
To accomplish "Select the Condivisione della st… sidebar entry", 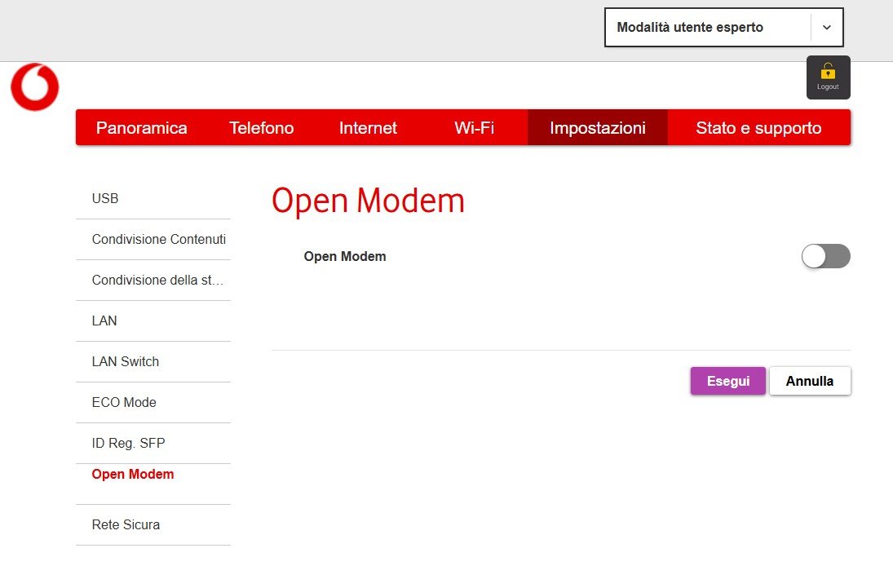I will point(153,281).
